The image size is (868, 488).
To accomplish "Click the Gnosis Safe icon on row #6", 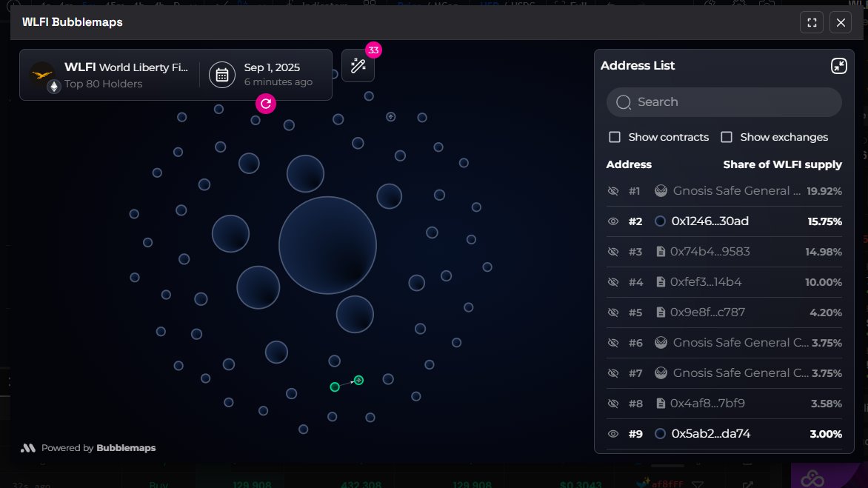I will (661, 343).
